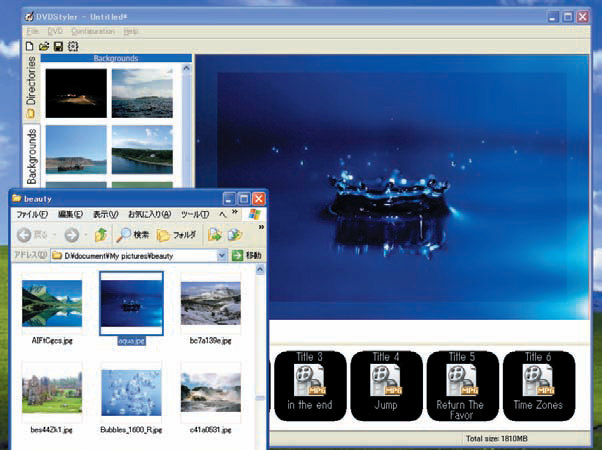This screenshot has width=602, height=450.
Task: Click the water drop menu preview canvas
Action: click(x=392, y=187)
